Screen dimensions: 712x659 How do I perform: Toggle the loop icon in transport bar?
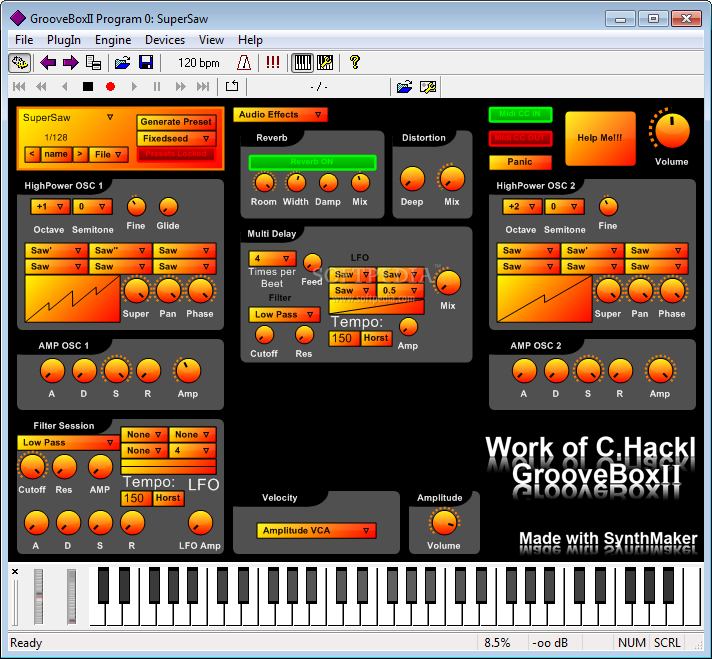tap(232, 86)
